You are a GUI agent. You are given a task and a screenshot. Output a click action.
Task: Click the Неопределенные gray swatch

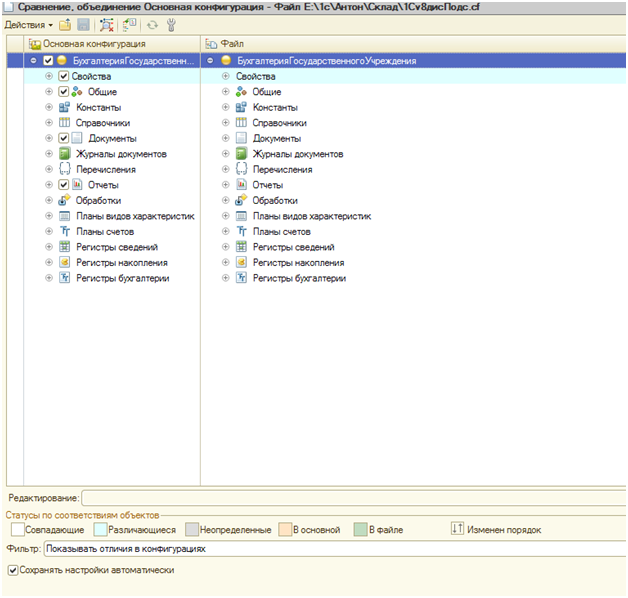pyautogui.click(x=192, y=529)
